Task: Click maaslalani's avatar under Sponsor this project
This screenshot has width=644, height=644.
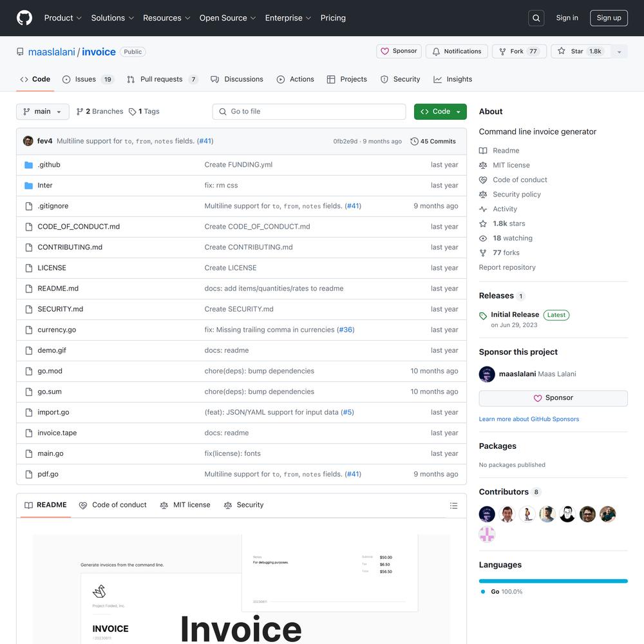Action: point(487,374)
